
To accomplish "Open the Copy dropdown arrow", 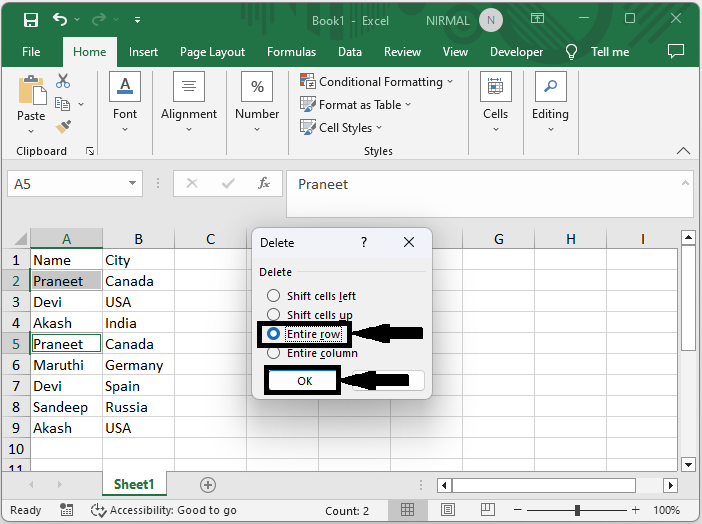I will [x=81, y=104].
